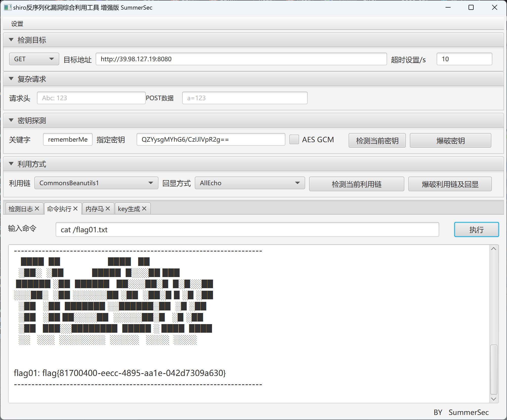
Task: Click the 执行 button
Action: point(476,229)
